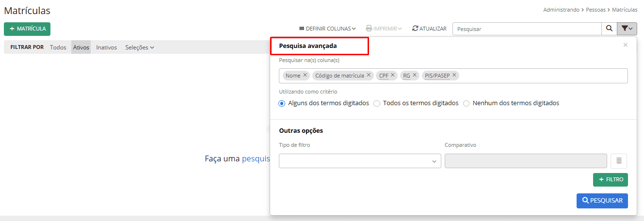The width and height of the screenshot is (644, 221).
Task: Filter by Ativos
Action: point(81,47)
